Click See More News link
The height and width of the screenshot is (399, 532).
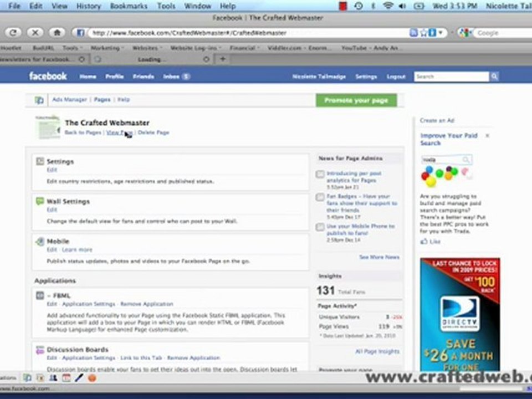click(379, 257)
